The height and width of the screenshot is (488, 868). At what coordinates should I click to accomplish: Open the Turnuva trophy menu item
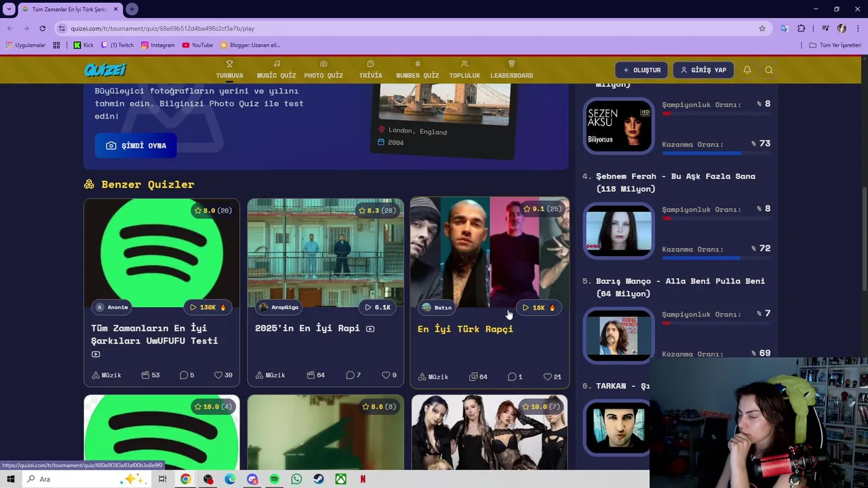click(x=229, y=70)
